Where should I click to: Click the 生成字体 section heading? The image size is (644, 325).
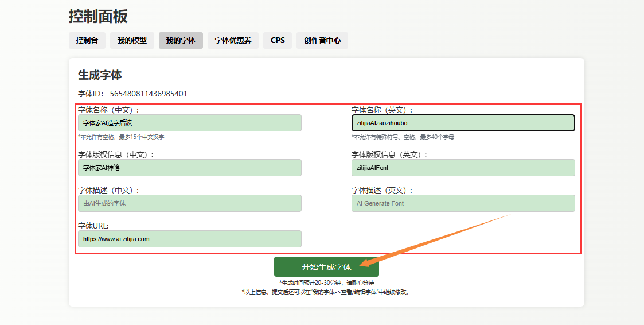[100, 75]
